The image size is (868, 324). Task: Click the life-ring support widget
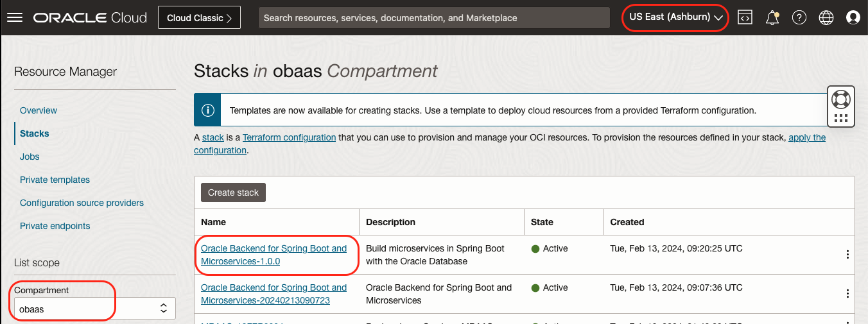(841, 100)
